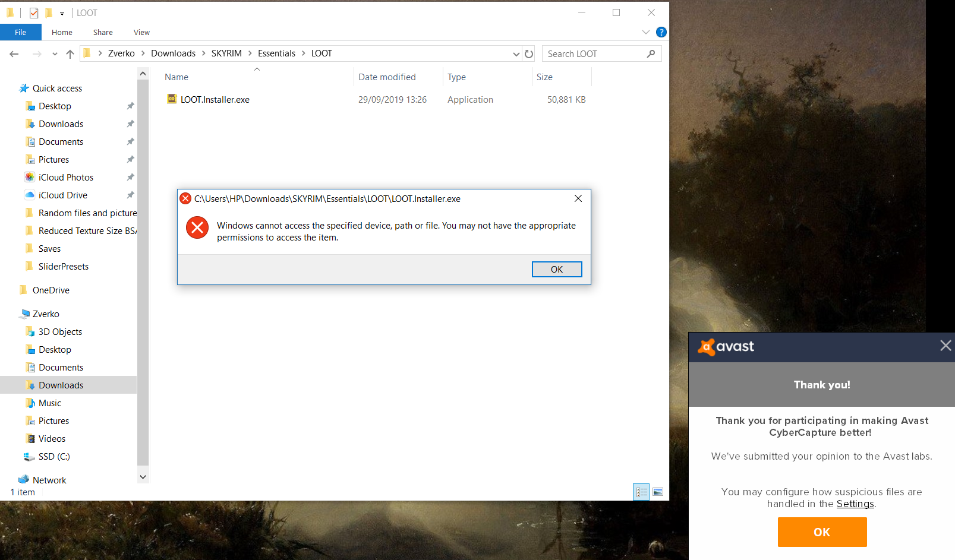Open Pictures under Zverko

click(x=53, y=421)
